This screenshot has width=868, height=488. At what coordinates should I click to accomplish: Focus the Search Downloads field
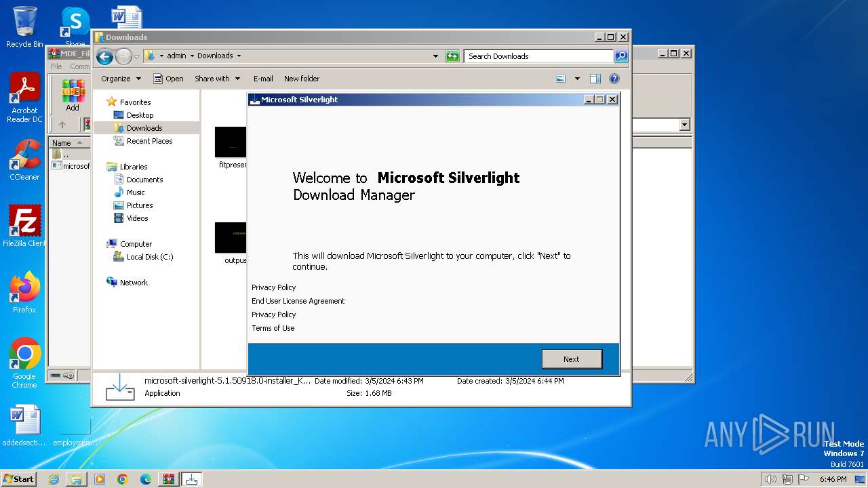(539, 56)
